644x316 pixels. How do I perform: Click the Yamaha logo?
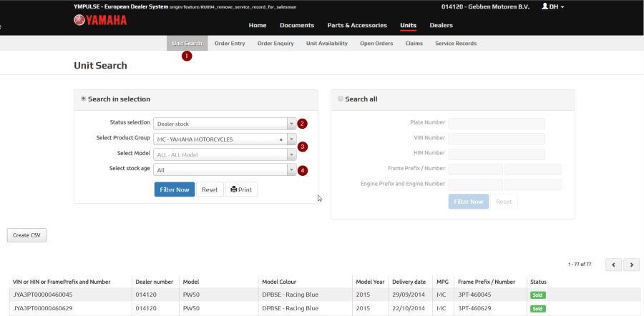tap(100, 20)
